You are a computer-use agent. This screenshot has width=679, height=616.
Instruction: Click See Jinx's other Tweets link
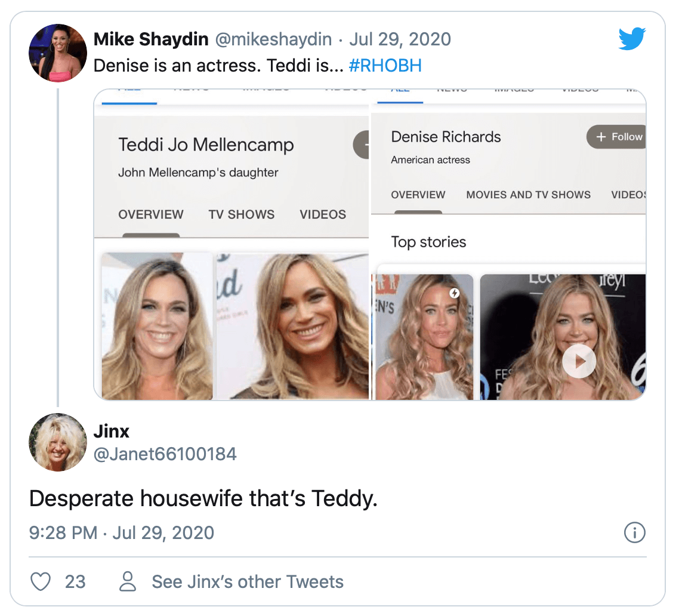click(248, 581)
